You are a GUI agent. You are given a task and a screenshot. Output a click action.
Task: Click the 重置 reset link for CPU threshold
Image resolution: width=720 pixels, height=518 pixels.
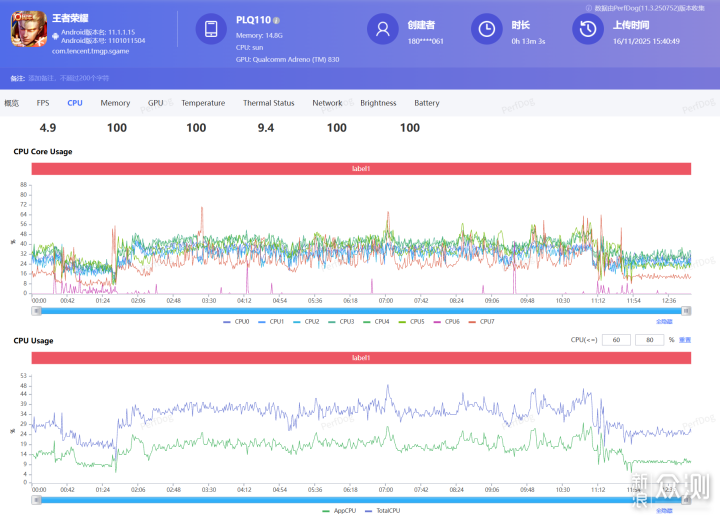point(685,340)
